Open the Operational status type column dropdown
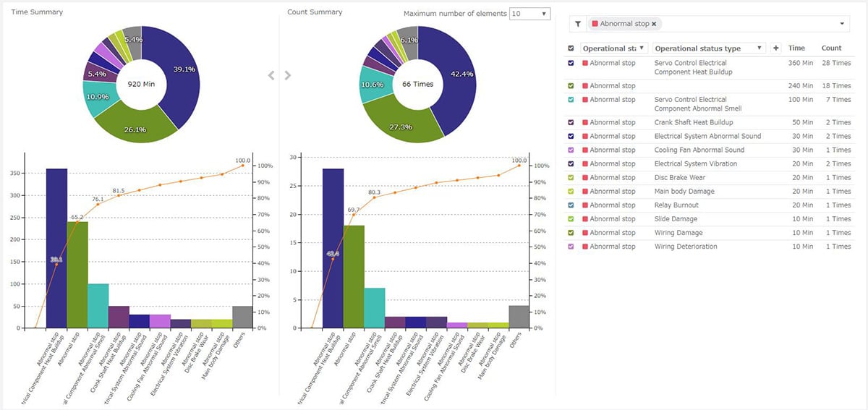868x410 pixels. (x=759, y=48)
